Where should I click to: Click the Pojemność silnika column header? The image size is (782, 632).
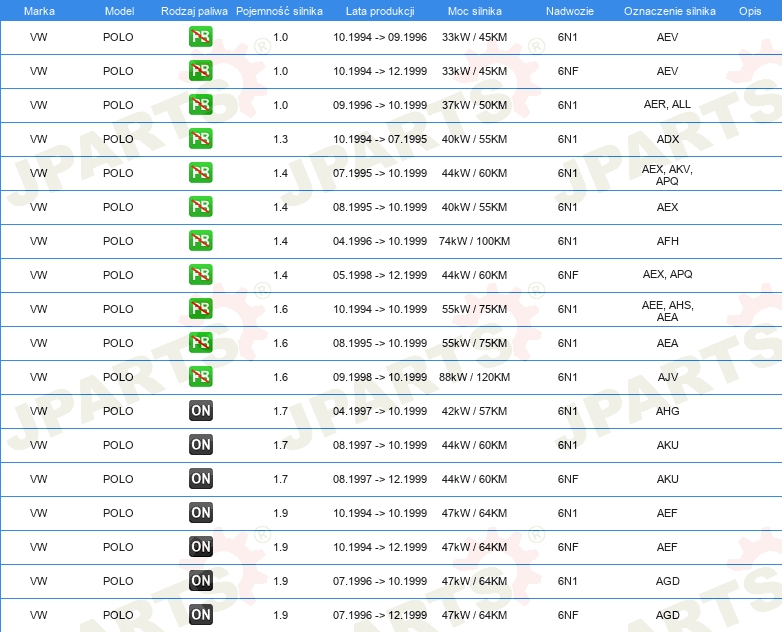coord(279,11)
